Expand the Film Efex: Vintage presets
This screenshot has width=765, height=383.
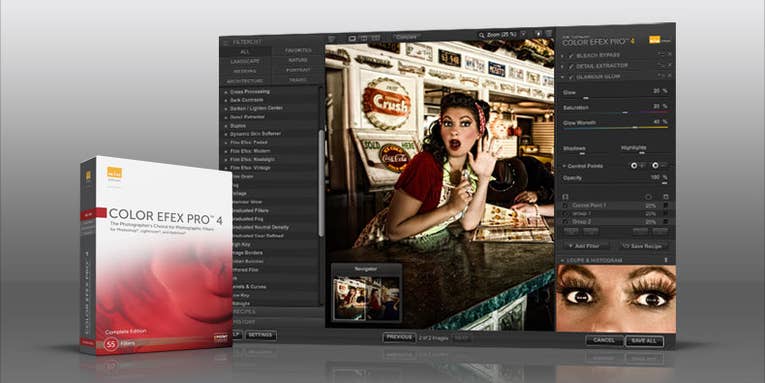225,167
